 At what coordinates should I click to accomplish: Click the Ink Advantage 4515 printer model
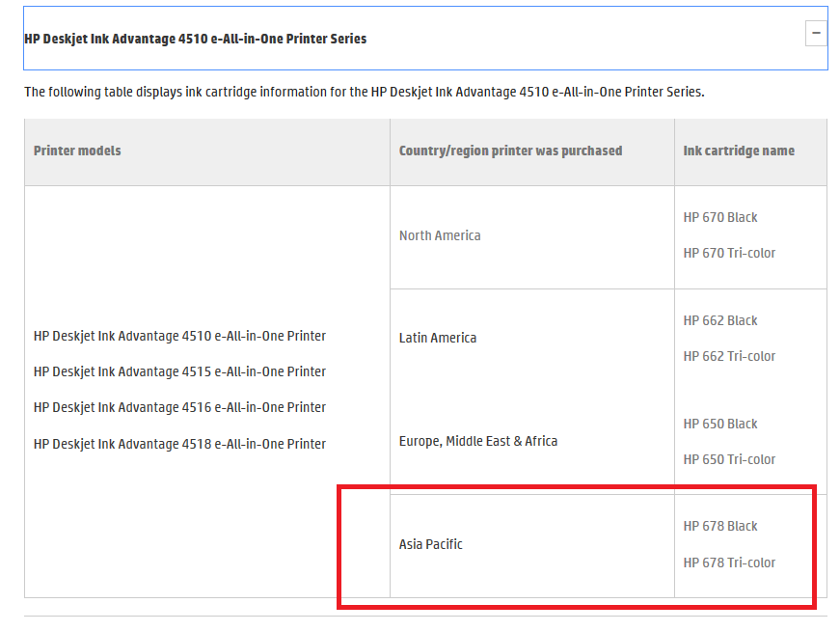179,371
